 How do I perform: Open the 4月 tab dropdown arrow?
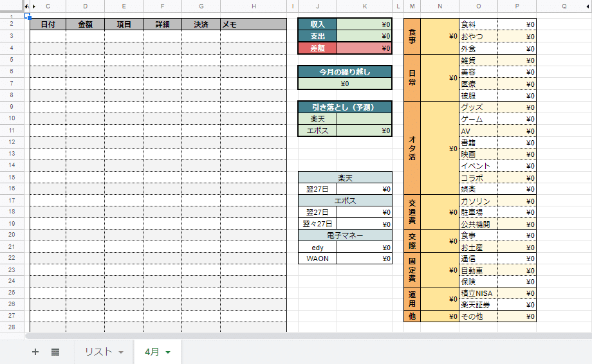coord(168,352)
